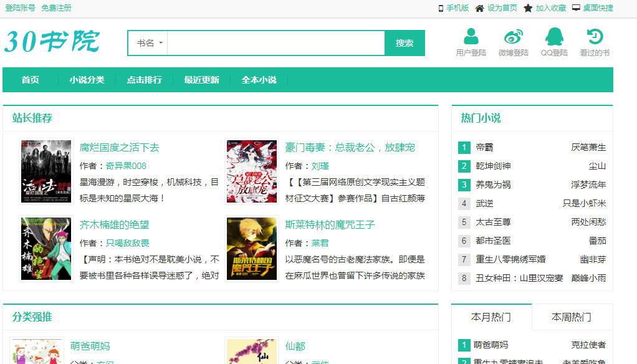Click author name 厌笔萧生
The width and height of the screenshot is (637, 364).
click(x=588, y=148)
